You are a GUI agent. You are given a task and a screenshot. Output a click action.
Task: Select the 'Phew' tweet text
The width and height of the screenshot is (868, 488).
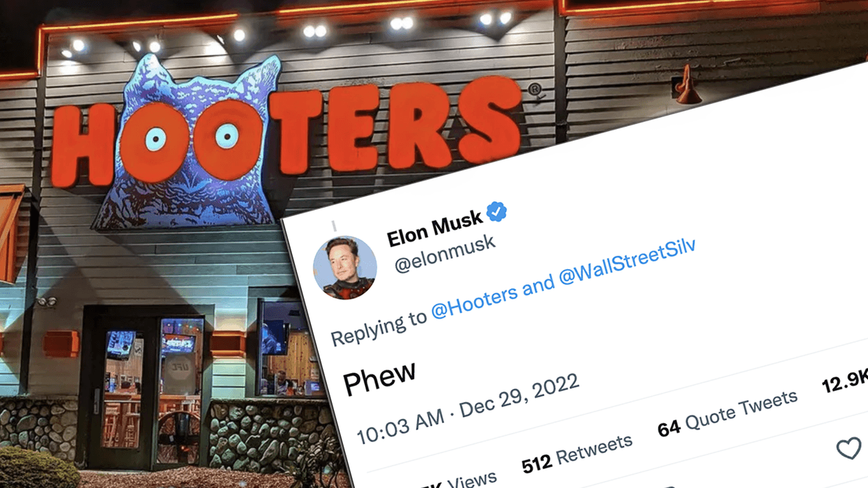pos(379,379)
